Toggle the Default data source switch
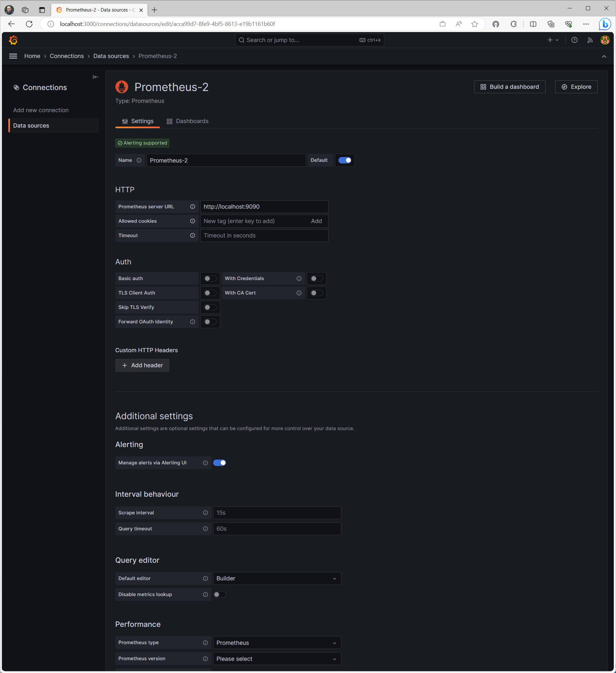Screen dimensions: 616x673 coord(345,160)
